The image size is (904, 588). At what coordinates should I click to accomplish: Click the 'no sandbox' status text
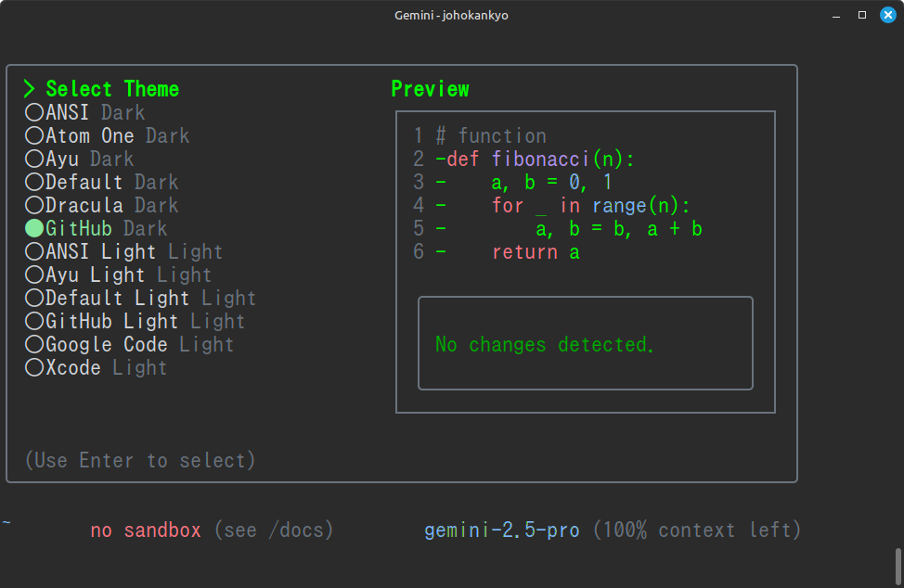coord(146,530)
